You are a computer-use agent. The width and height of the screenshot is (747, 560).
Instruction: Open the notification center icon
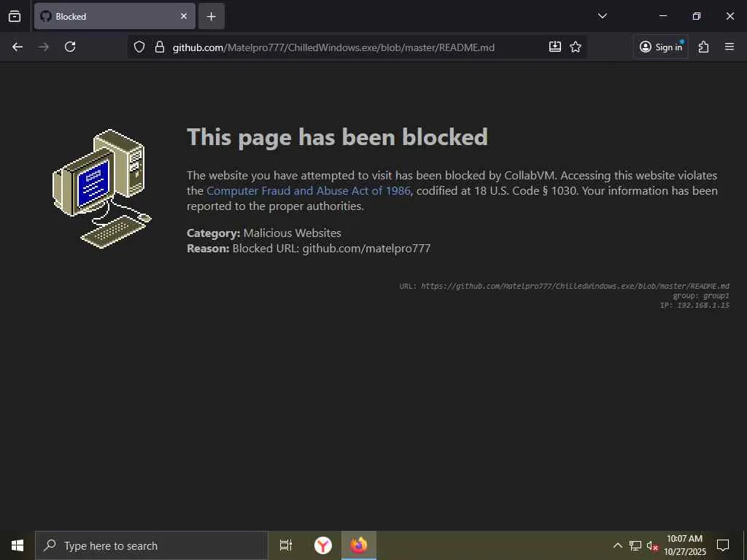[x=723, y=545]
